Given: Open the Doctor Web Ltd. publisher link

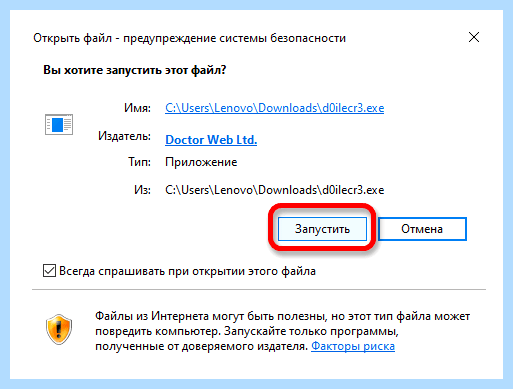Looking at the screenshot, I should pos(211,140).
